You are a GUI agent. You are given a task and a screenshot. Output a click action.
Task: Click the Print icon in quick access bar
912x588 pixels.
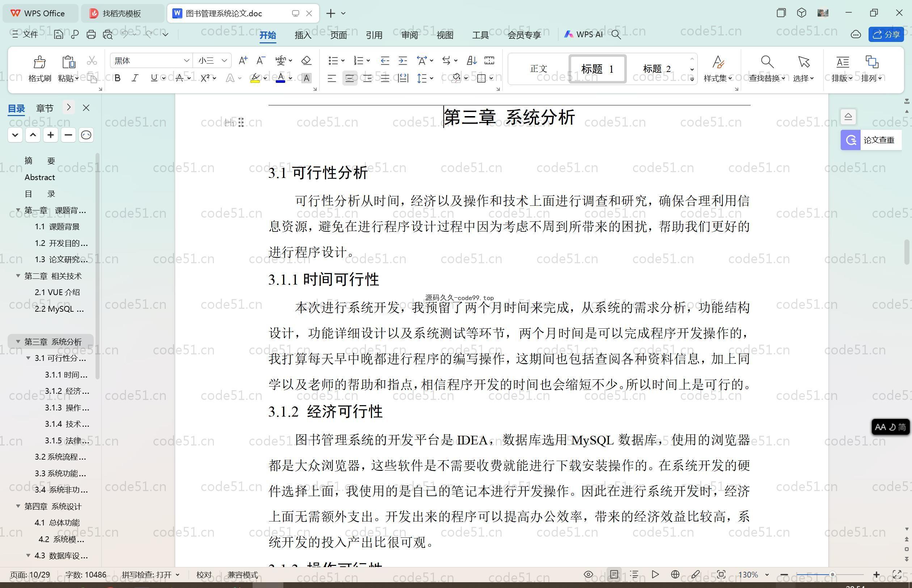click(x=91, y=34)
